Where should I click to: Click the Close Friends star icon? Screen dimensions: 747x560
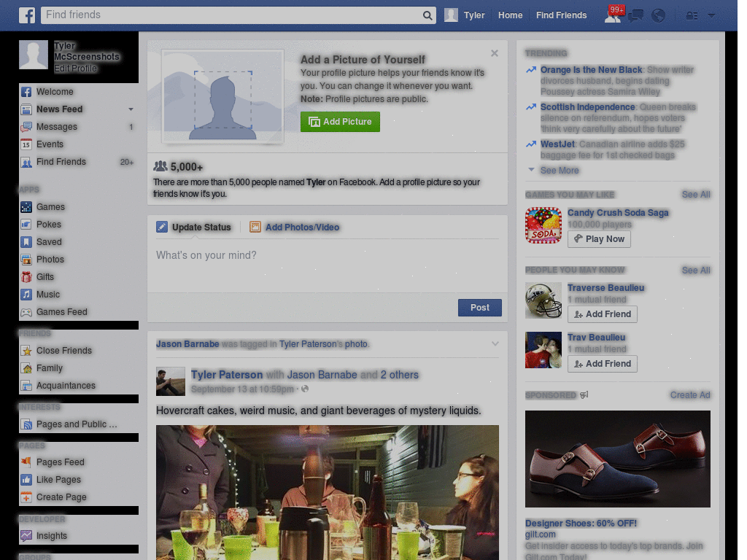coord(26,351)
